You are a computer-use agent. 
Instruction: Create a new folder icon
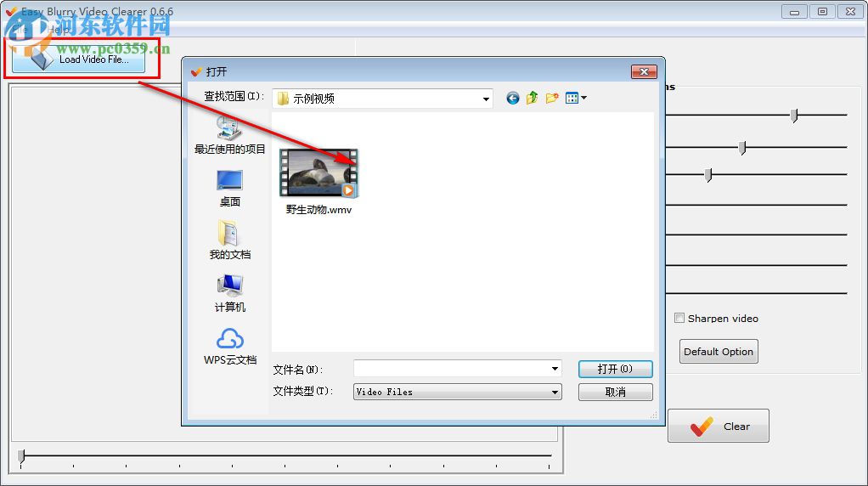552,98
